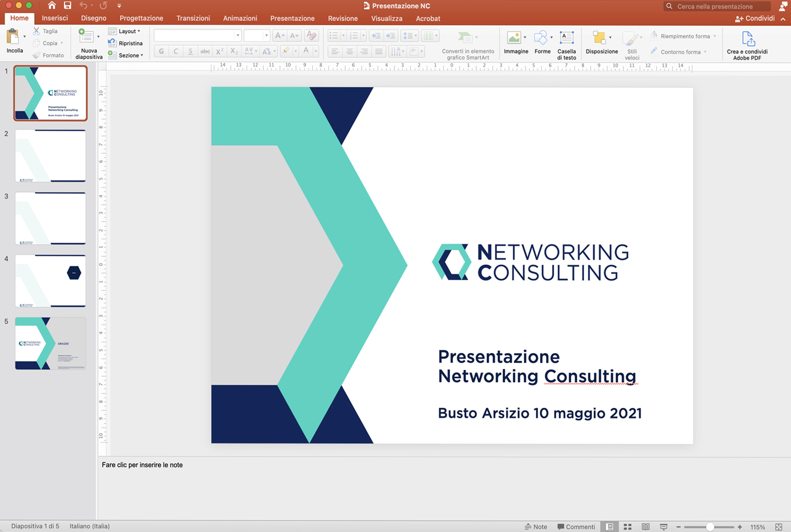Increase the list indent level
Viewport: 791px width, 532px height.
pyautogui.click(x=390, y=35)
